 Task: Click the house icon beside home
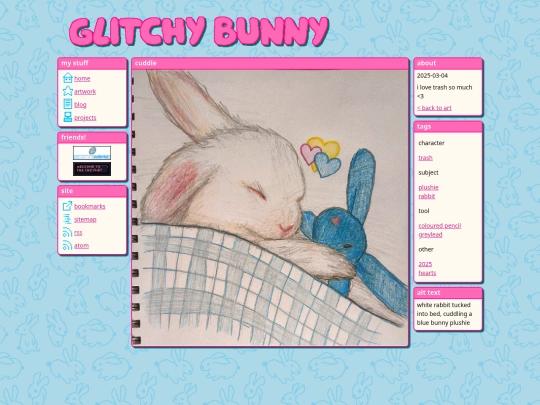click(x=68, y=78)
